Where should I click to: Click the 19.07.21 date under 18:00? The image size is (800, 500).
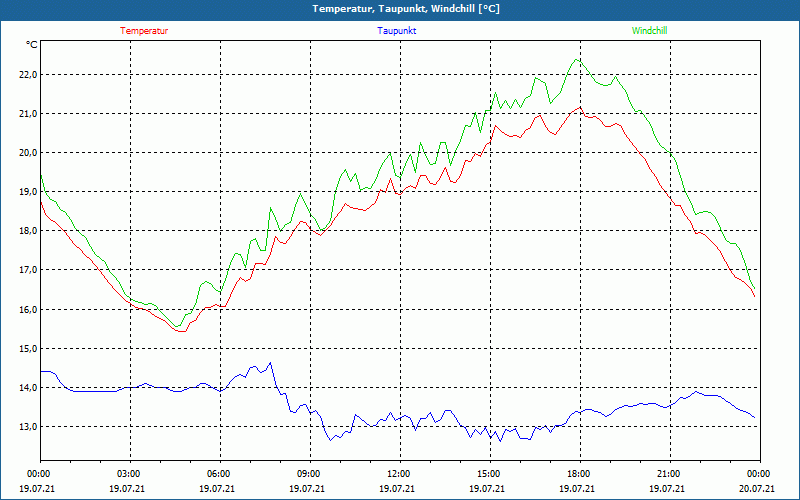click(577, 489)
